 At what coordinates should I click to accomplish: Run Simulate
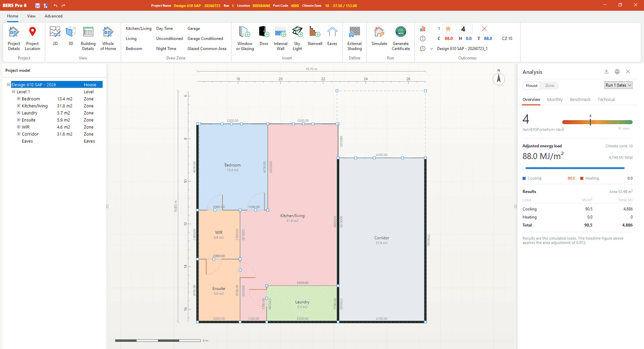[379, 36]
